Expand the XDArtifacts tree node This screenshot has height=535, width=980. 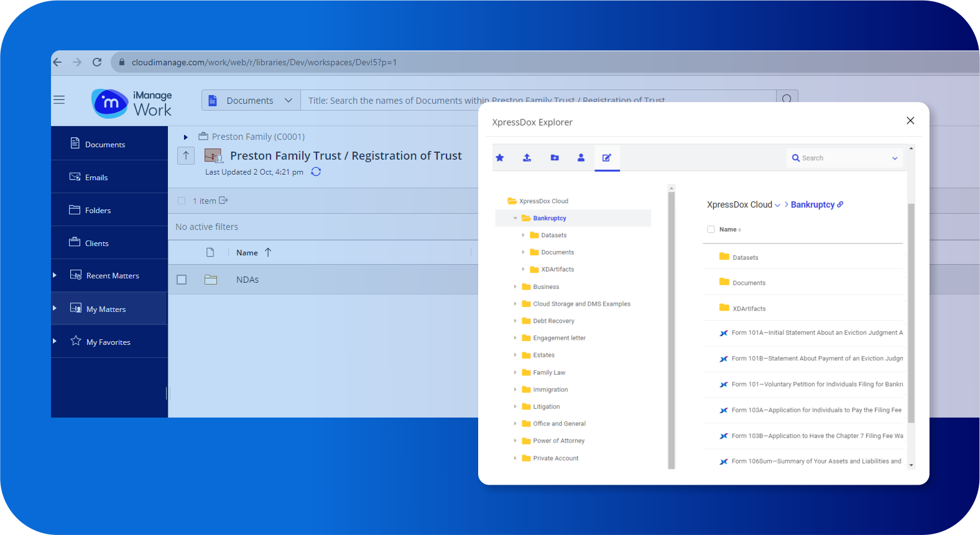pyautogui.click(x=523, y=270)
